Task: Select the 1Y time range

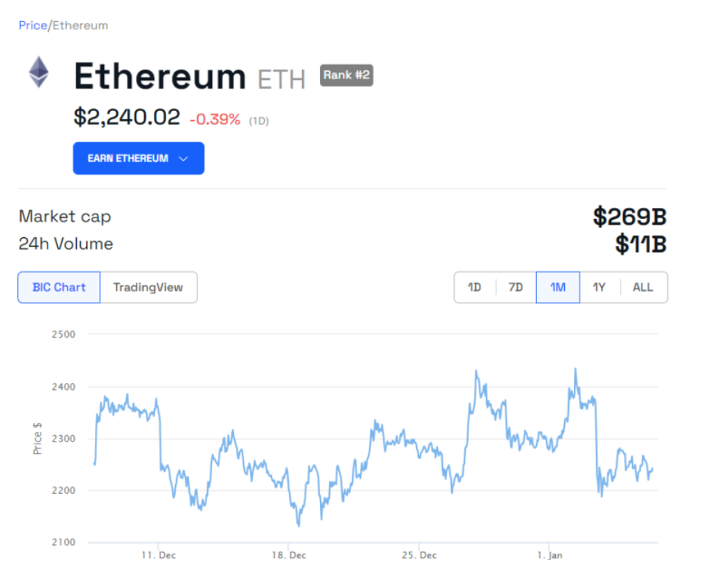Action: (x=599, y=287)
